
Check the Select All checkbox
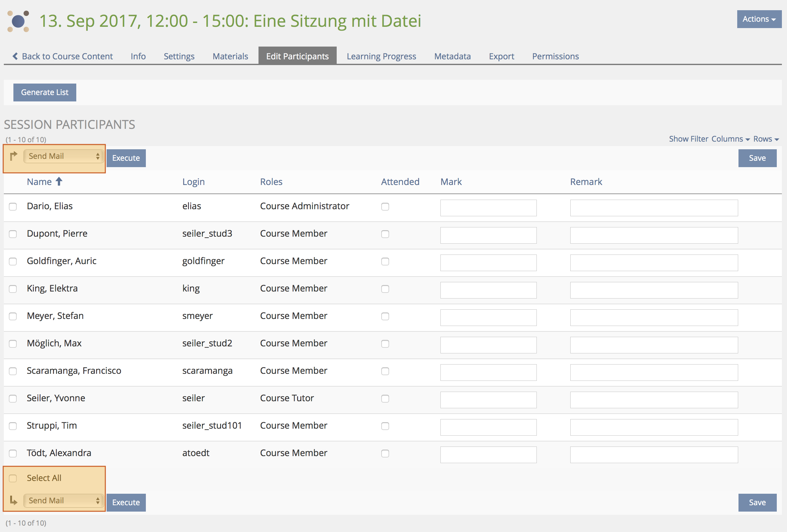pyautogui.click(x=13, y=478)
